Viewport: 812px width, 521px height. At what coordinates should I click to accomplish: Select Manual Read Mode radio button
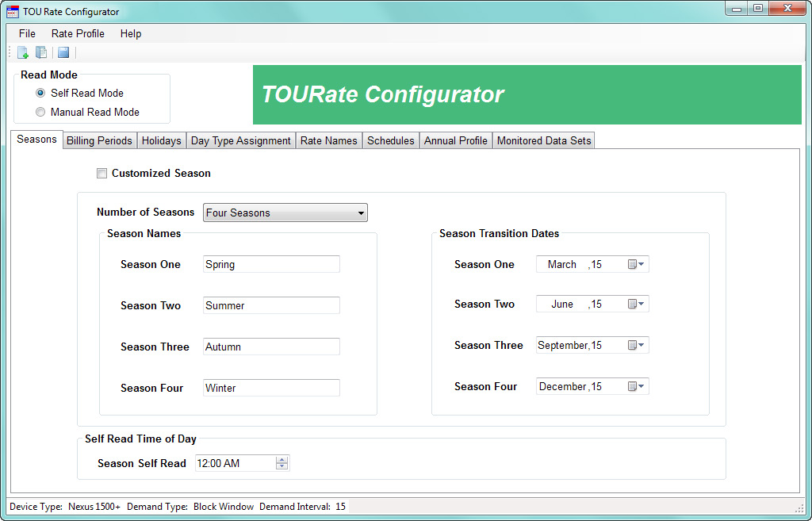pos(40,112)
